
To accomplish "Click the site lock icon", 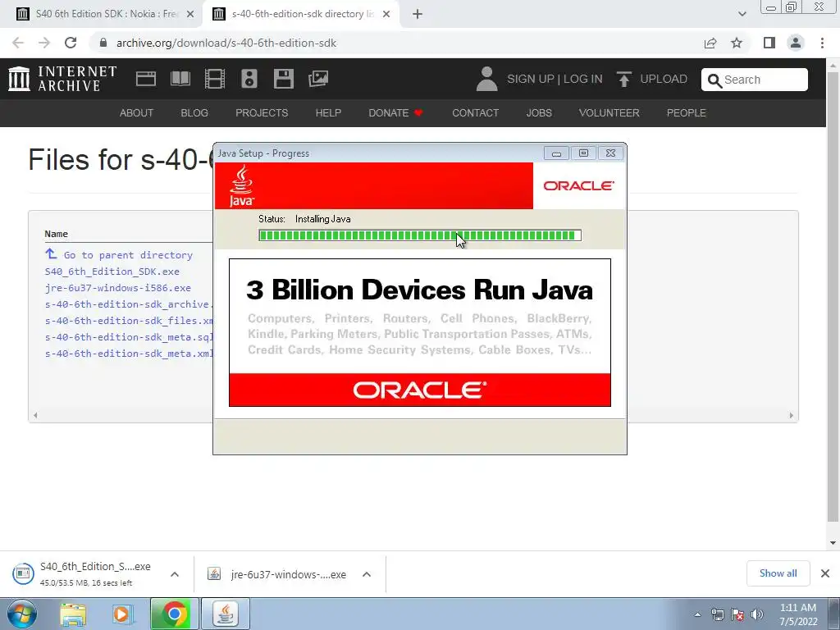I will click(x=103, y=43).
